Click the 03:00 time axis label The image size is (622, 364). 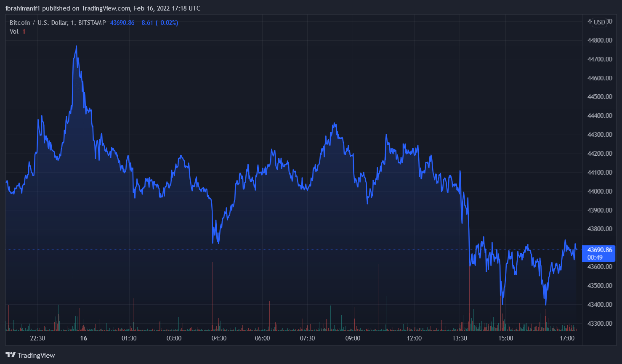(174, 338)
